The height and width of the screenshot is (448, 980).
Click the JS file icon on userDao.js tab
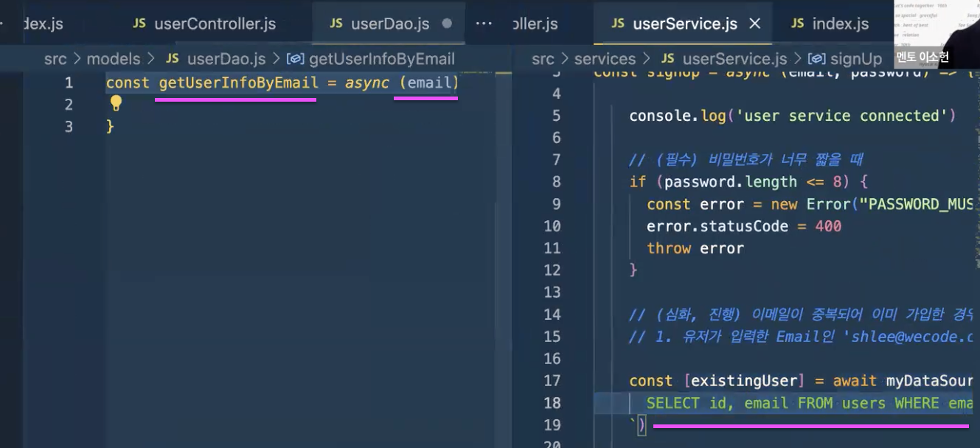(x=336, y=24)
